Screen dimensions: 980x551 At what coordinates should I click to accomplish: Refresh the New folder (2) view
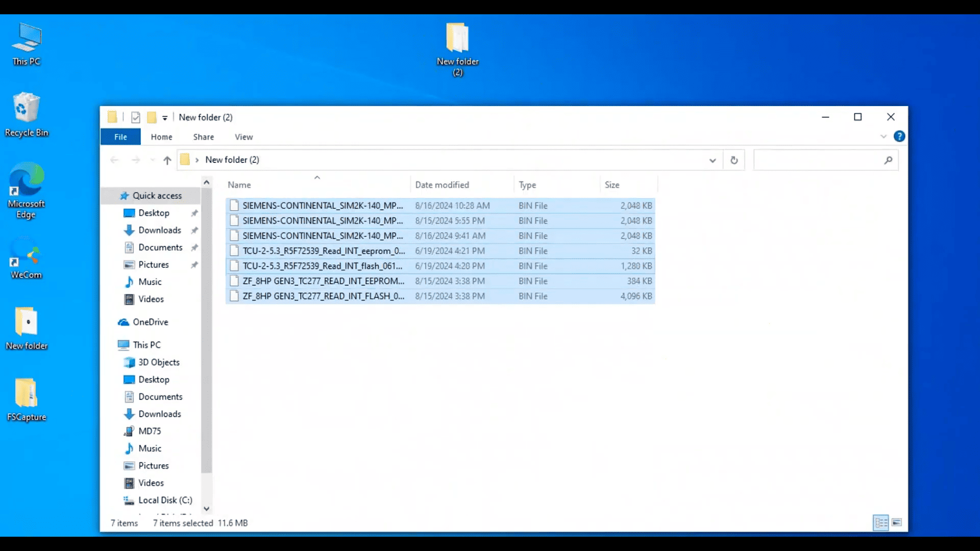[x=734, y=160]
